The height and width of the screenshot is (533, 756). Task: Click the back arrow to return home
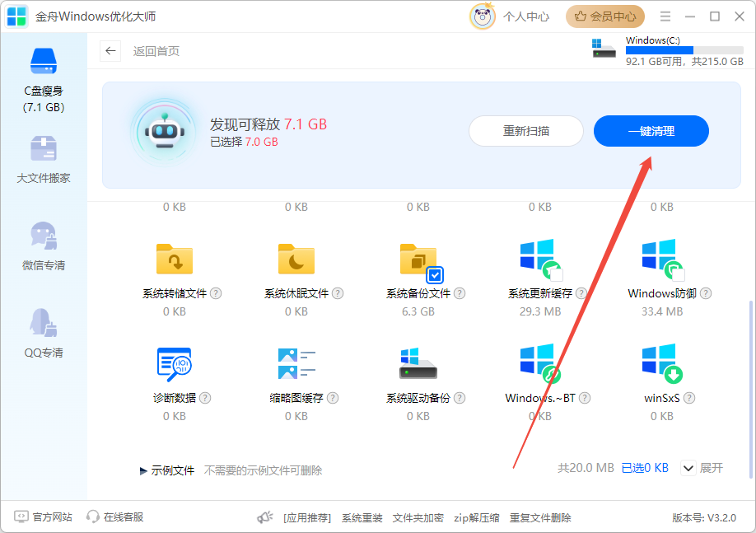[110, 51]
